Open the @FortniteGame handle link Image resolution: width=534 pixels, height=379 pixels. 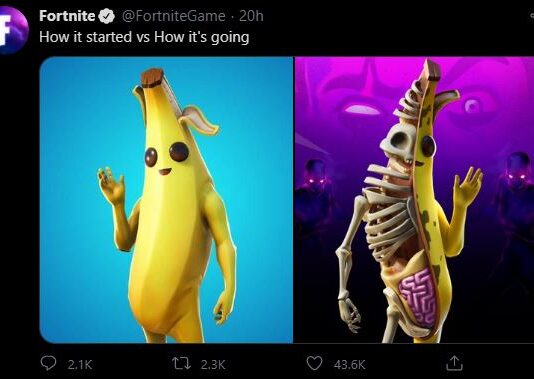173,16
